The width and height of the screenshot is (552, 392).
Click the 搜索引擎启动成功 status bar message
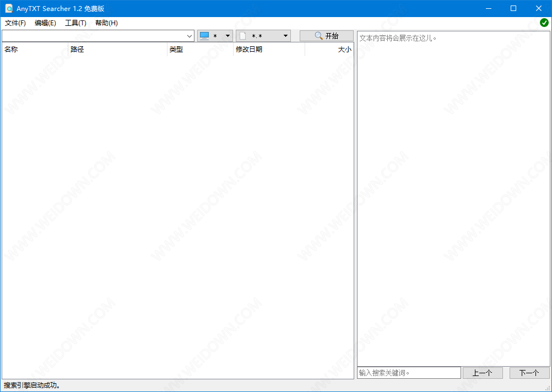click(x=33, y=385)
